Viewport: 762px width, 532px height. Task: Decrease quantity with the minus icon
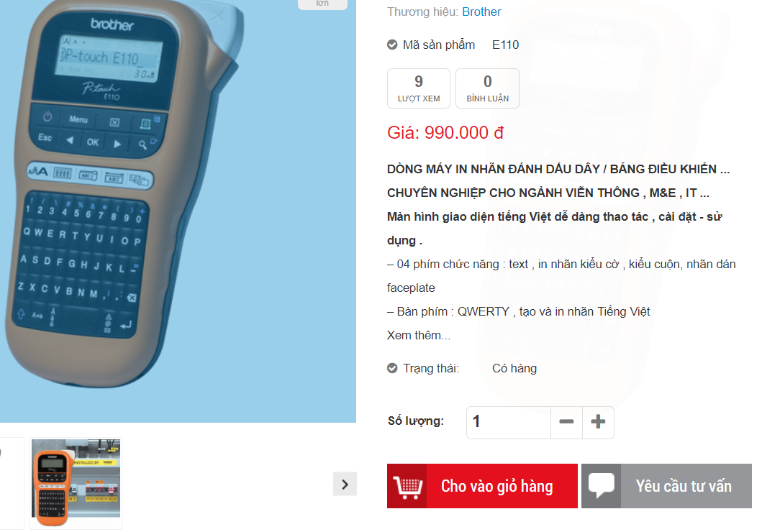point(566,422)
